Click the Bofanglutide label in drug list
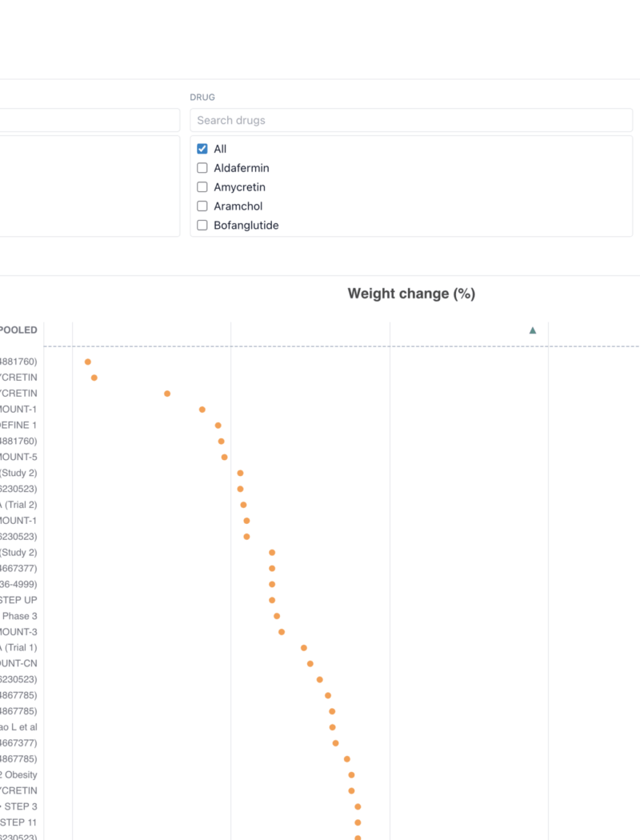640x840 pixels. pos(246,226)
